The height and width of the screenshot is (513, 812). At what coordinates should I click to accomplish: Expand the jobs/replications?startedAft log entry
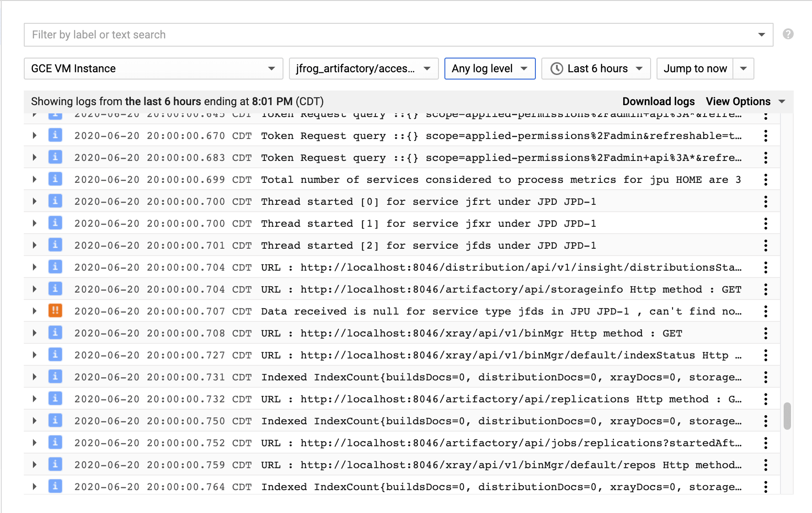[35, 443]
